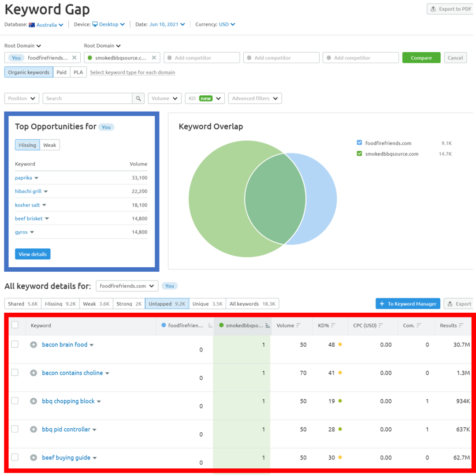
Task: Expand first Root Domain dropdown
Action: pyautogui.click(x=23, y=46)
